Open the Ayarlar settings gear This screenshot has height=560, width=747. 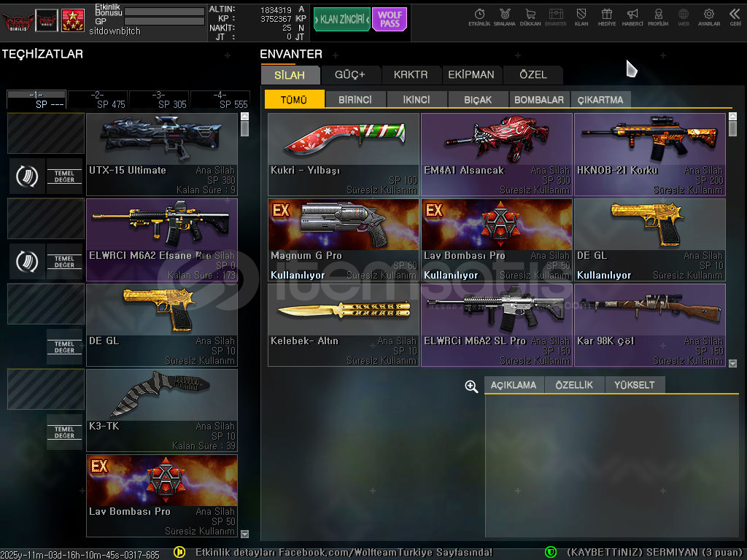pyautogui.click(x=709, y=17)
